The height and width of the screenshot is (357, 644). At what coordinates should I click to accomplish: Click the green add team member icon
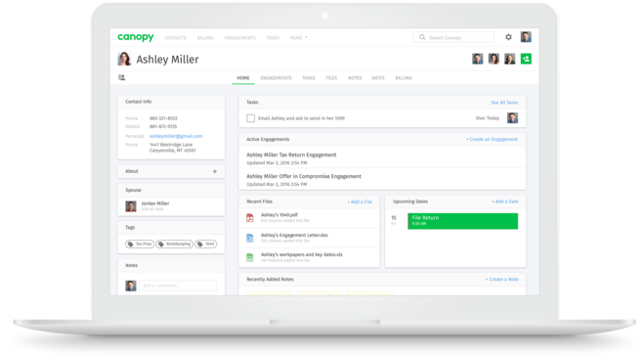click(526, 59)
